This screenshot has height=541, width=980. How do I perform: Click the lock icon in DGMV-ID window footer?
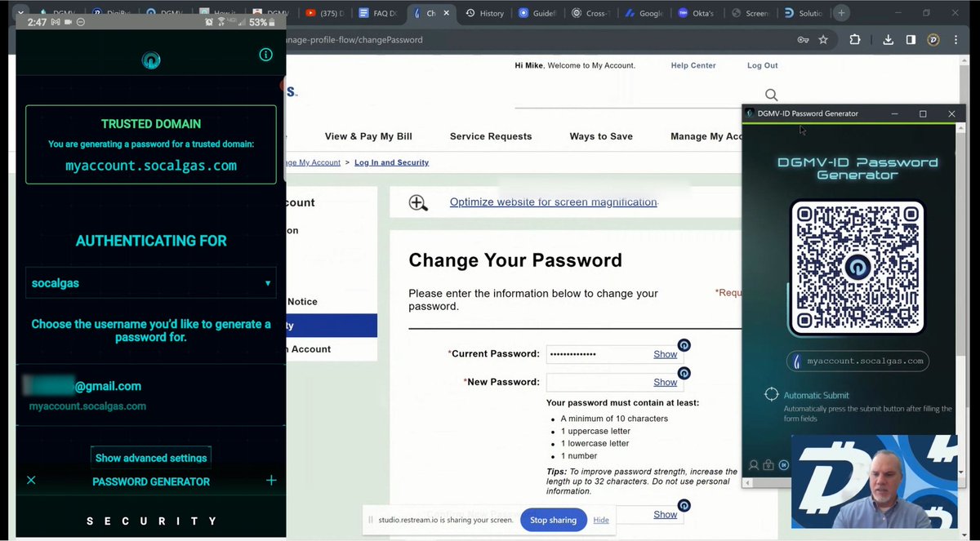(768, 465)
